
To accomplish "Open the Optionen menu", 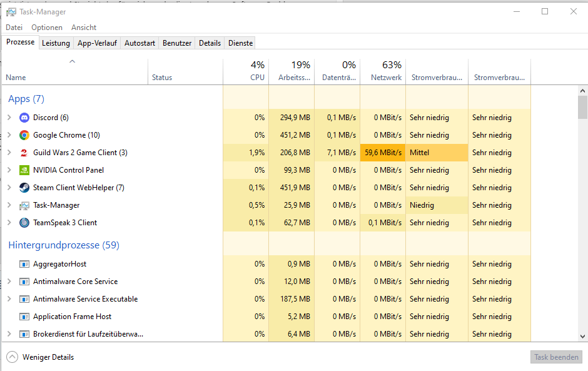I will (x=47, y=28).
